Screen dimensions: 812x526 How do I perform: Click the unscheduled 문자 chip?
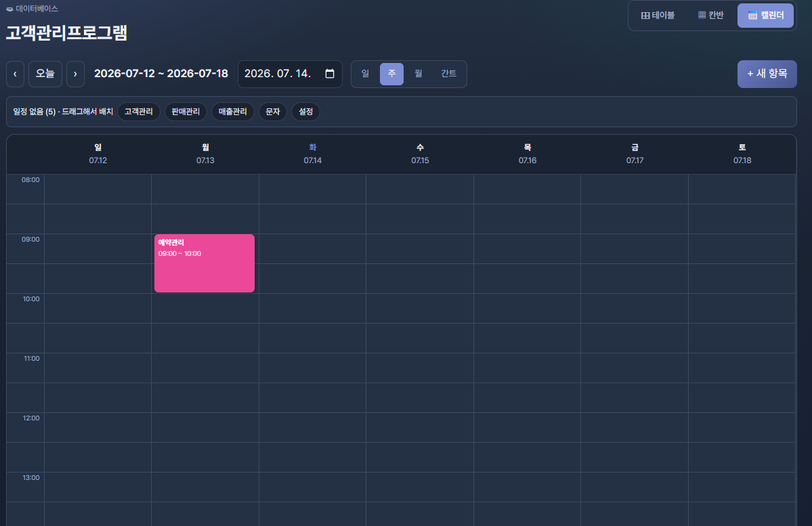273,112
